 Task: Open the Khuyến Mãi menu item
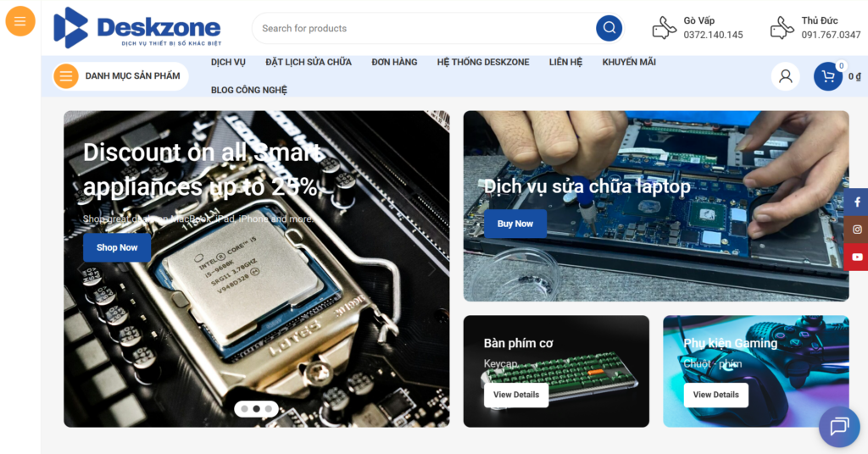point(629,62)
